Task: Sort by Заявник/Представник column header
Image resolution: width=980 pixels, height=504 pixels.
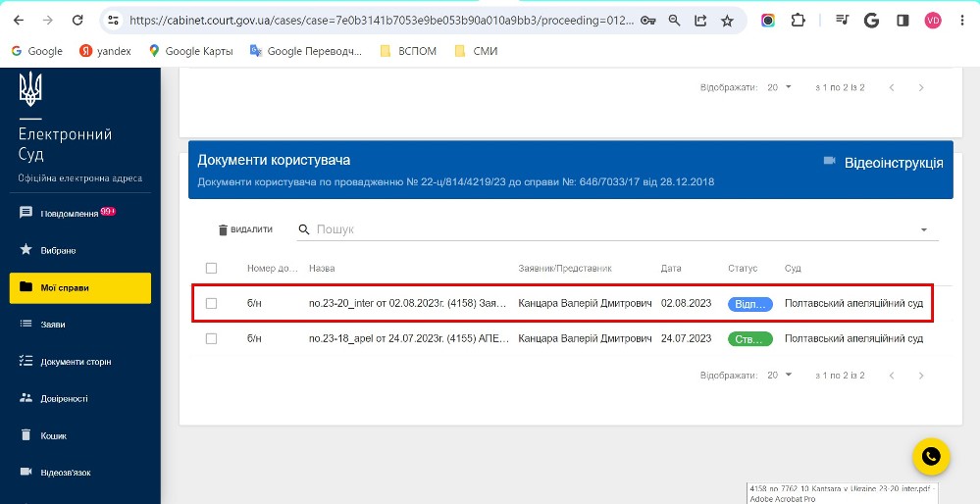Action: click(565, 269)
